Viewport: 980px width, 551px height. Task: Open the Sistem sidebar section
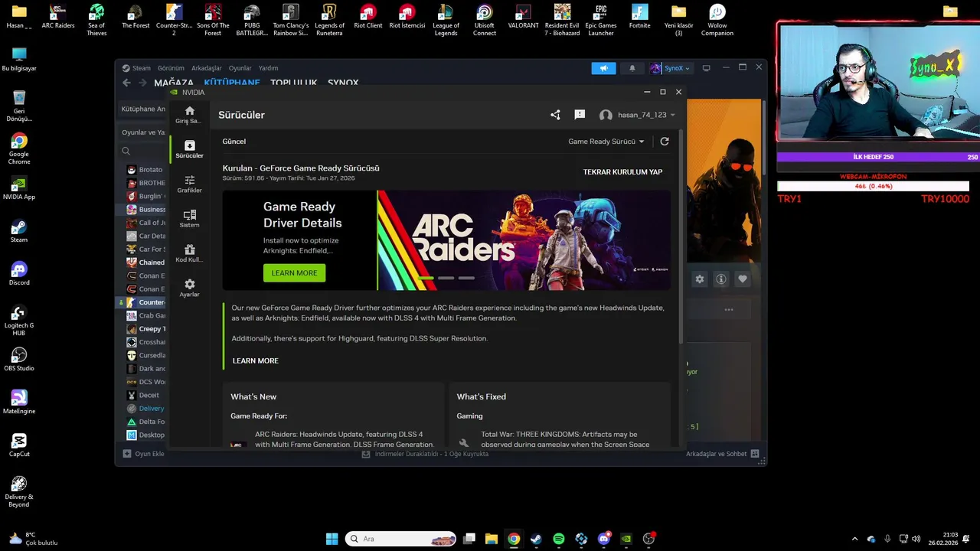(x=189, y=219)
